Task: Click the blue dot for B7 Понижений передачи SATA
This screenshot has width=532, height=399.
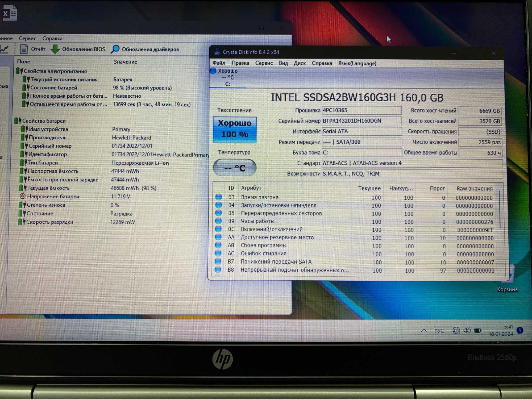Action: click(218, 261)
